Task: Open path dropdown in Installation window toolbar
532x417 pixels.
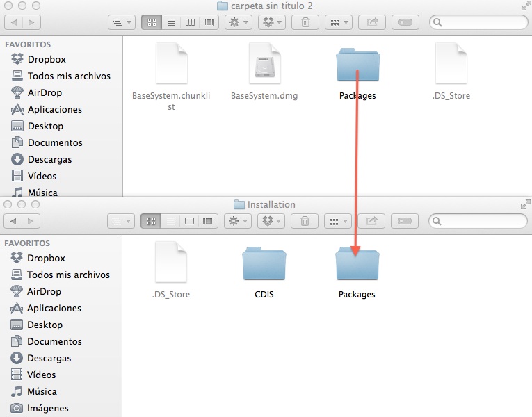Action: point(121,221)
